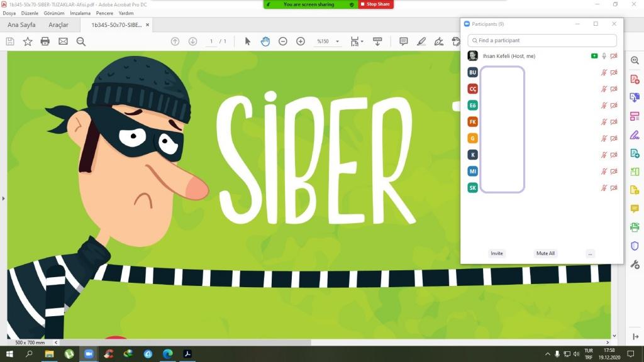Expand the page fit options dropdown

click(362, 41)
